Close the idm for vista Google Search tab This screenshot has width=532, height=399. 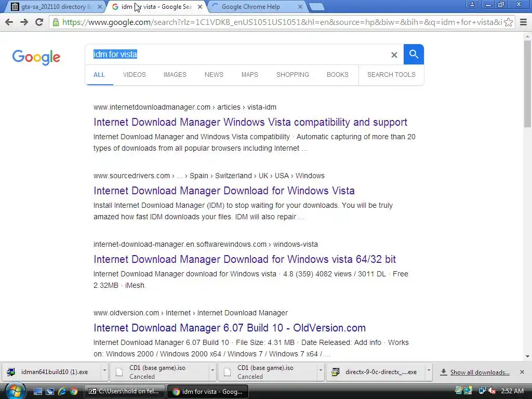coord(200,6)
